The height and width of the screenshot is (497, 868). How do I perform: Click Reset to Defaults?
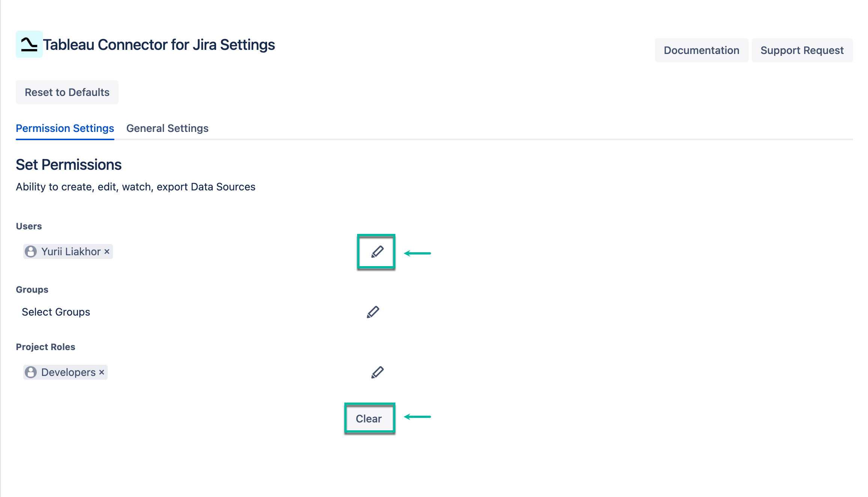67,92
